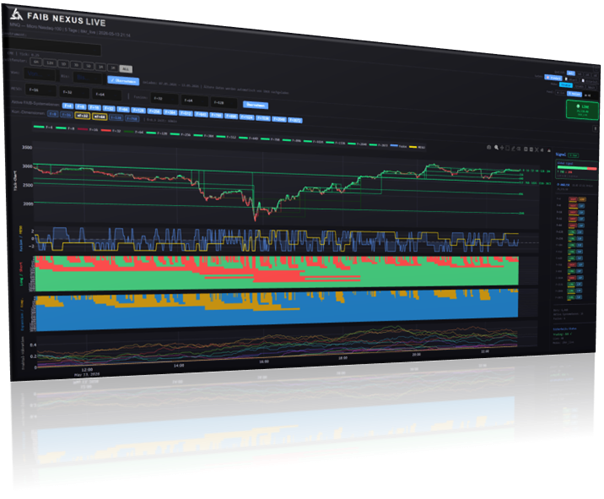Click small expander button below Live badge
Image resolution: width=604 pixels, height=499 pixels.
click(595, 128)
